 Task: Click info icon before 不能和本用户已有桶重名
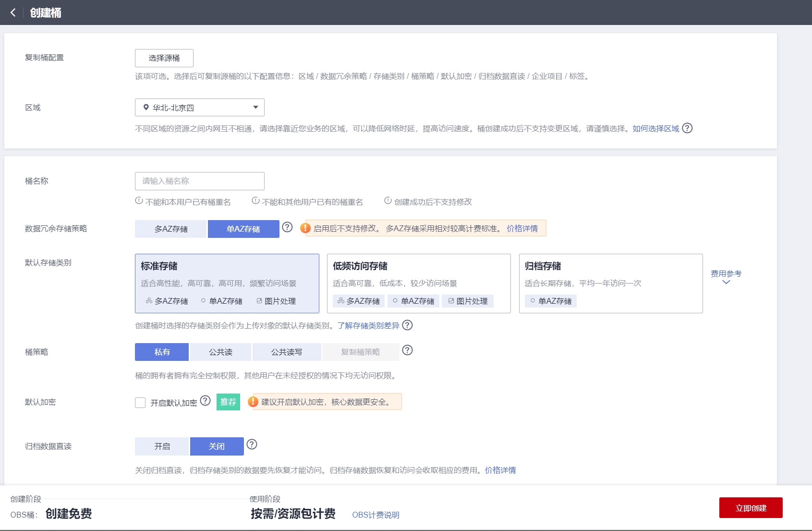(x=139, y=201)
